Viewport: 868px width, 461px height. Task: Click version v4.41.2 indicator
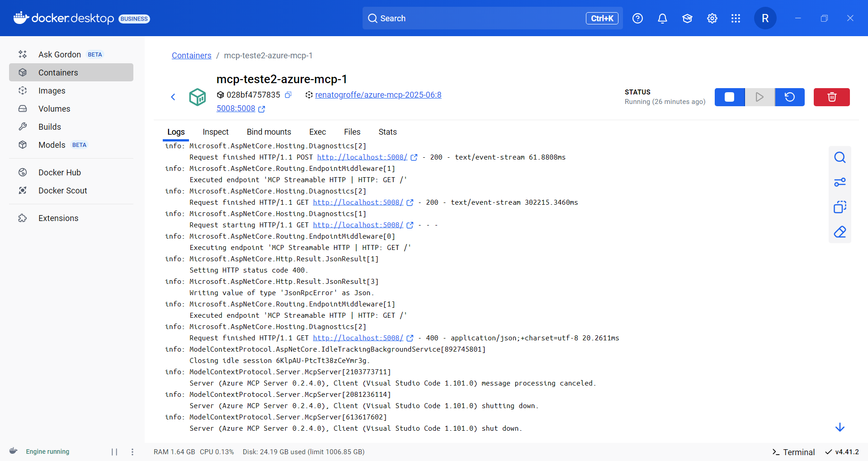(842, 452)
